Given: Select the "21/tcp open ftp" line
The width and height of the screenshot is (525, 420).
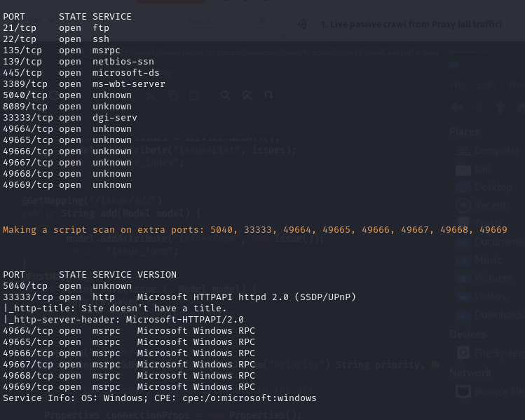Looking at the screenshot, I should click(56, 28).
